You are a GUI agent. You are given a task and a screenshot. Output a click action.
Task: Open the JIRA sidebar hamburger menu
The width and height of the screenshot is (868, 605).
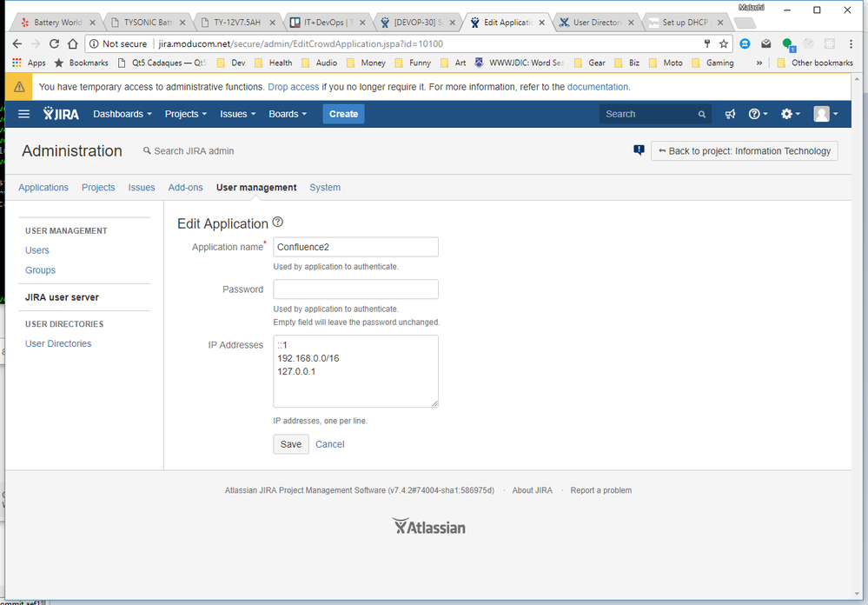(x=23, y=114)
